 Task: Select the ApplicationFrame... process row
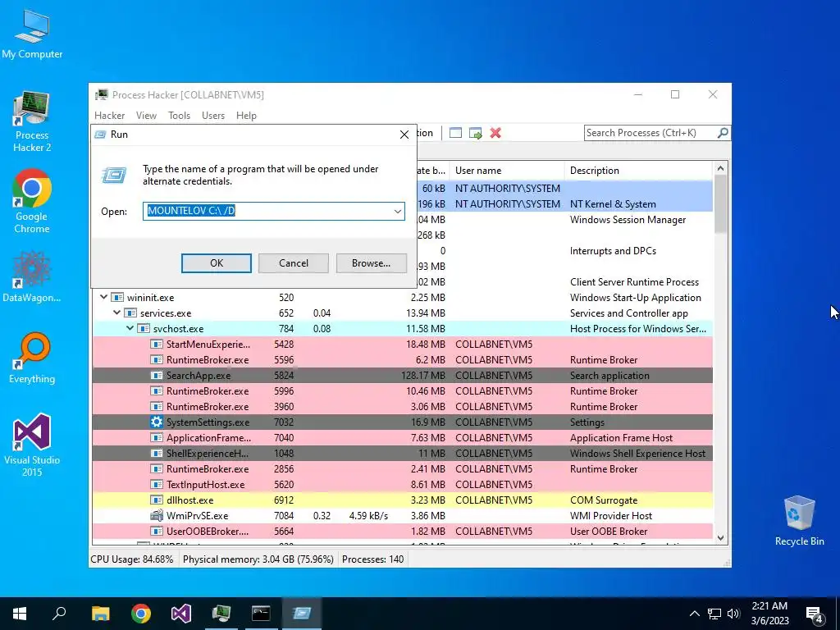pyautogui.click(x=402, y=438)
